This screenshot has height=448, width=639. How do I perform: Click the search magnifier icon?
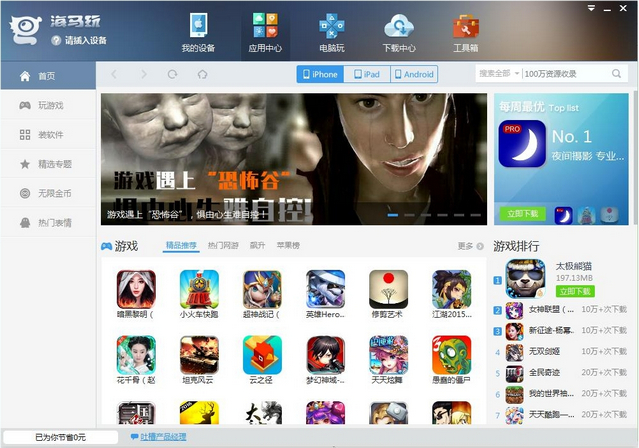(x=617, y=74)
